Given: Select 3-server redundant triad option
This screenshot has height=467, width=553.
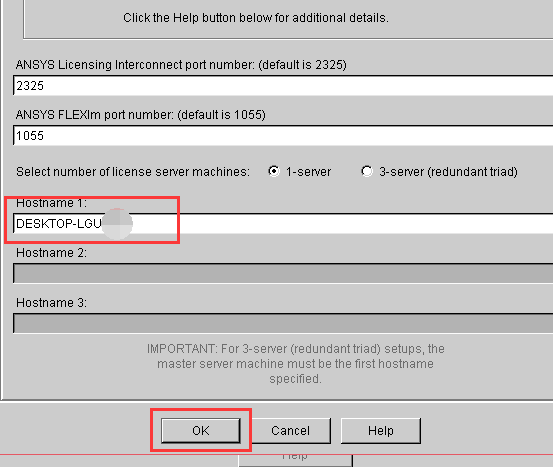Looking at the screenshot, I should 367,171.
